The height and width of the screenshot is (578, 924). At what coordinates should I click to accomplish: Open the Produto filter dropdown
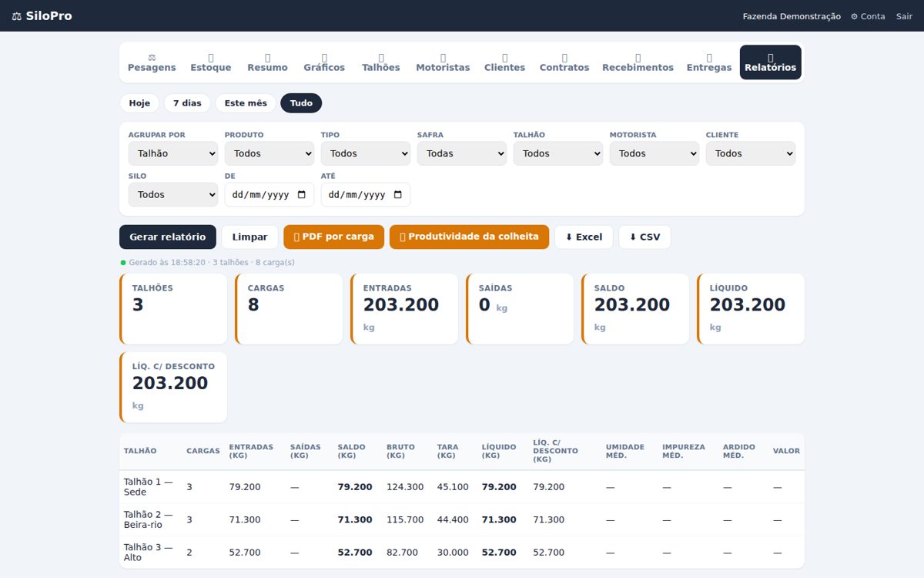pos(269,153)
